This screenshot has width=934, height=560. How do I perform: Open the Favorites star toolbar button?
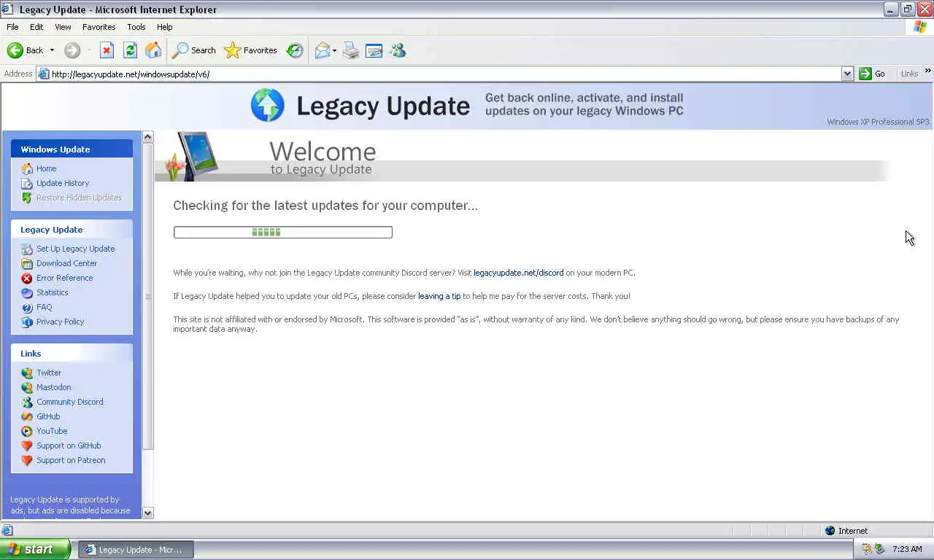251,50
